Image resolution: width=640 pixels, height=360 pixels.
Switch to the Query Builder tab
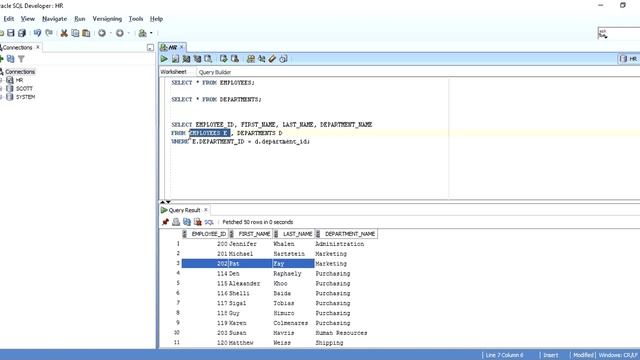point(215,72)
